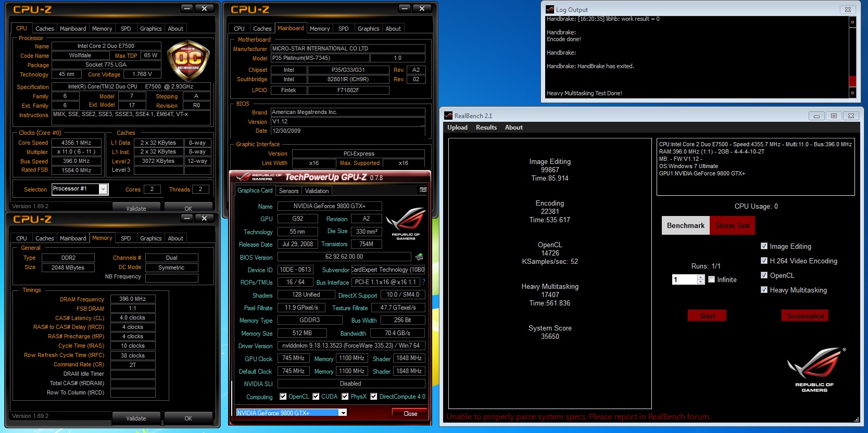
Task: Select the Stress Test mode tab
Action: click(x=733, y=225)
